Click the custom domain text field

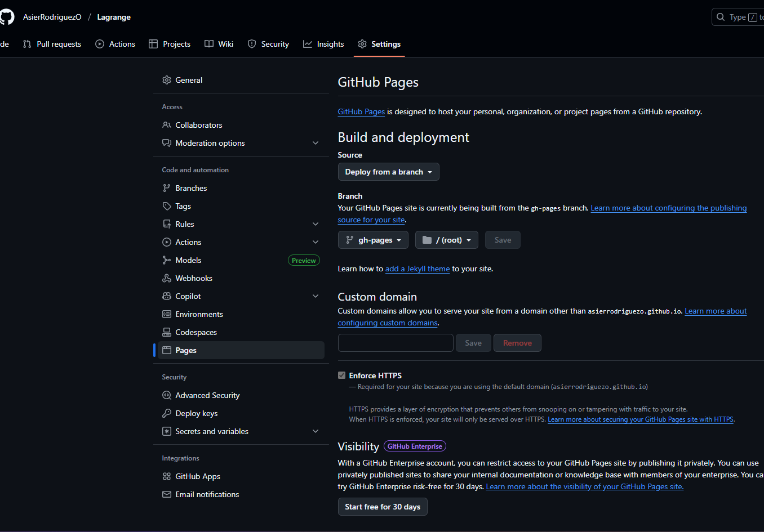396,343
